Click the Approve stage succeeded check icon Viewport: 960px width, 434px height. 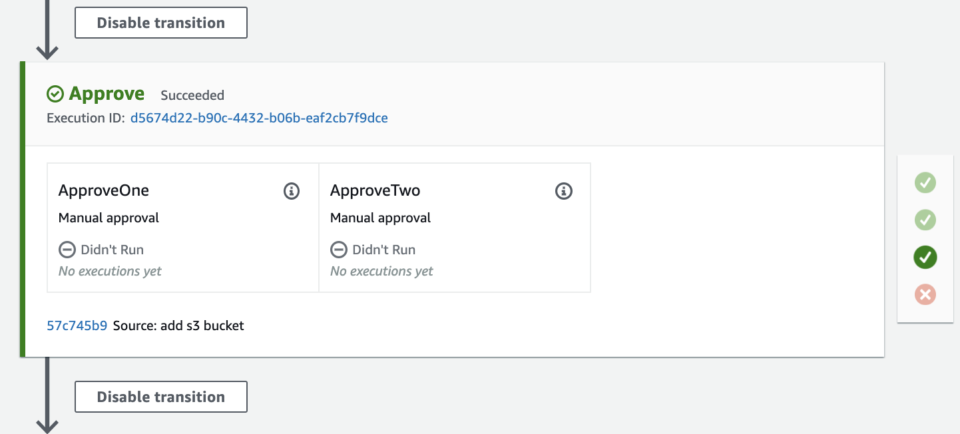click(56, 94)
